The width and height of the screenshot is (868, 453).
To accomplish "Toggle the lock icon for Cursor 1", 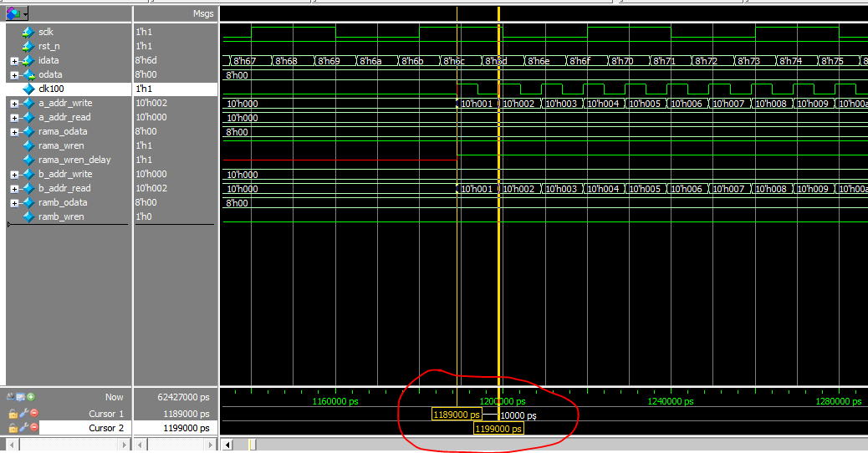I will [13, 414].
